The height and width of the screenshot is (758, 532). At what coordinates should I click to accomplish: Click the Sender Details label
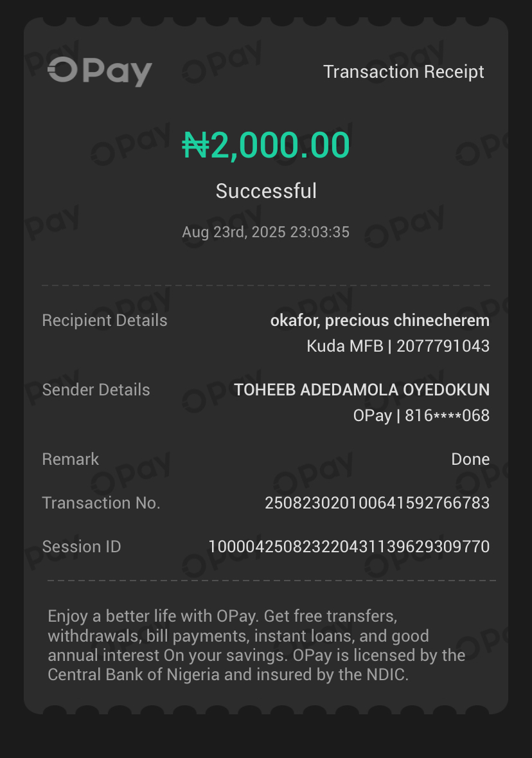click(x=96, y=390)
